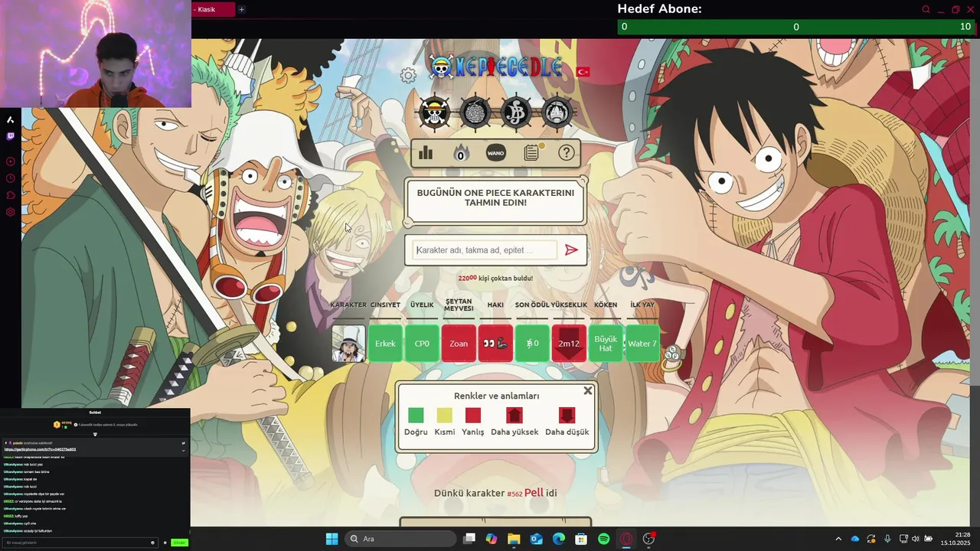Click the Daha yüksek up-arrow legend icon
This screenshot has width=980, height=551.
[x=514, y=415]
